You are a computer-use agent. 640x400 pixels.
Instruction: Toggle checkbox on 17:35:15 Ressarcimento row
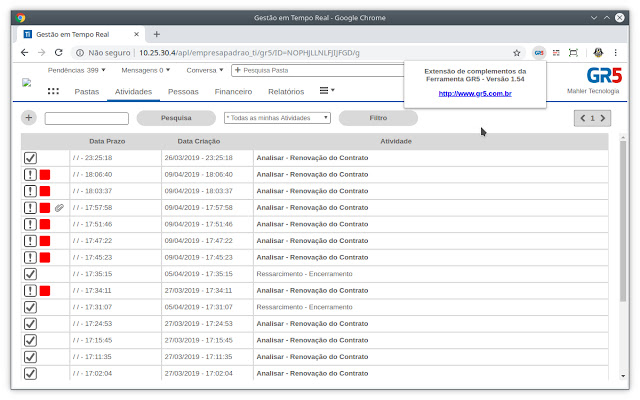coord(30,274)
